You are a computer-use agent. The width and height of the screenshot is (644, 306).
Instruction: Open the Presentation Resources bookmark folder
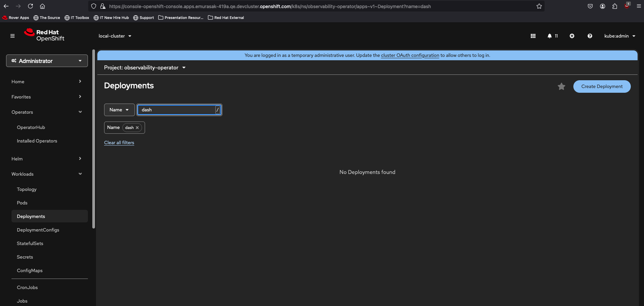point(181,18)
